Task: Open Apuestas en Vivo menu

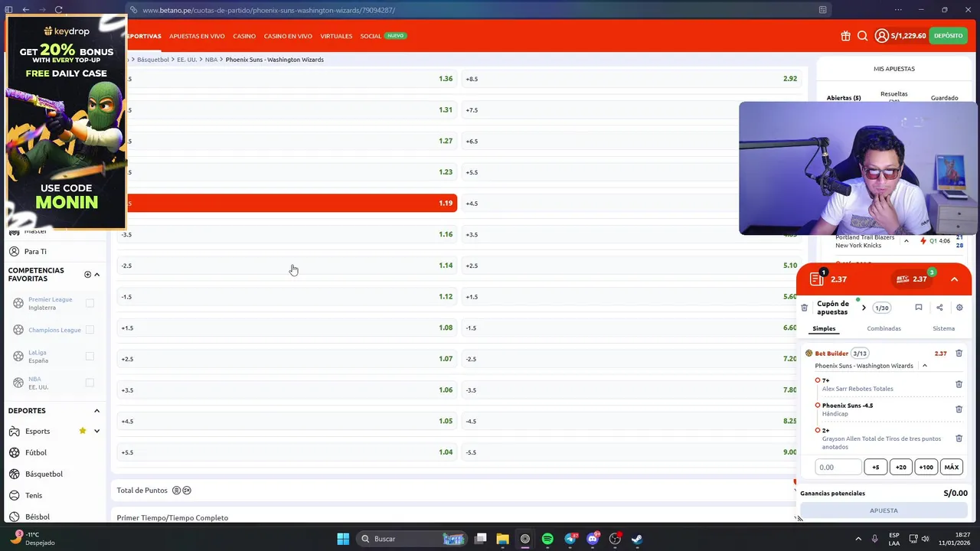Action: pyautogui.click(x=197, y=36)
